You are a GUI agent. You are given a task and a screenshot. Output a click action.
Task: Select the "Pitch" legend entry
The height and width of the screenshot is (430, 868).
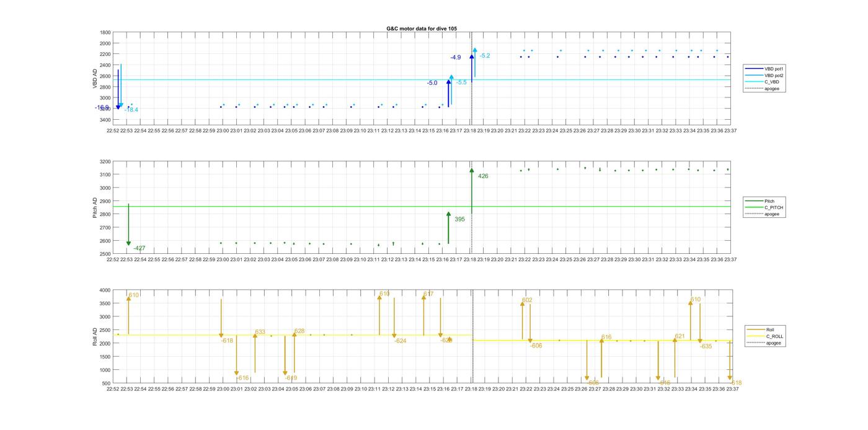(x=759, y=201)
